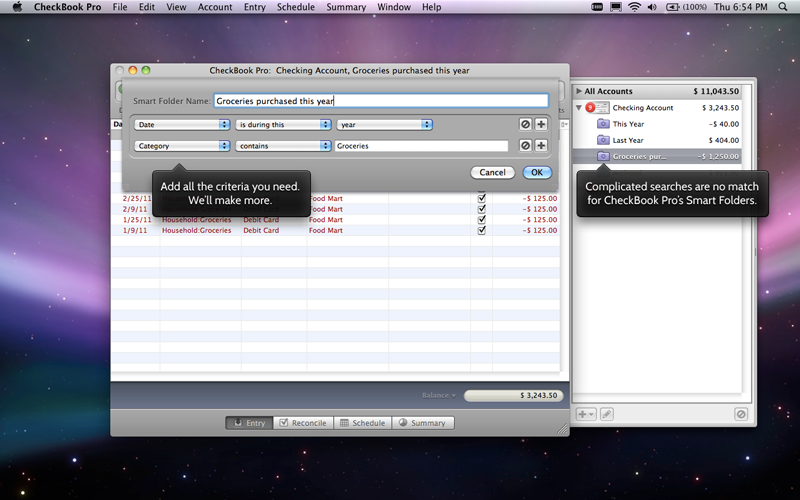Viewport: 800px width, 500px height.
Task: Click the volume icon in the menu bar
Action: (x=652, y=7)
